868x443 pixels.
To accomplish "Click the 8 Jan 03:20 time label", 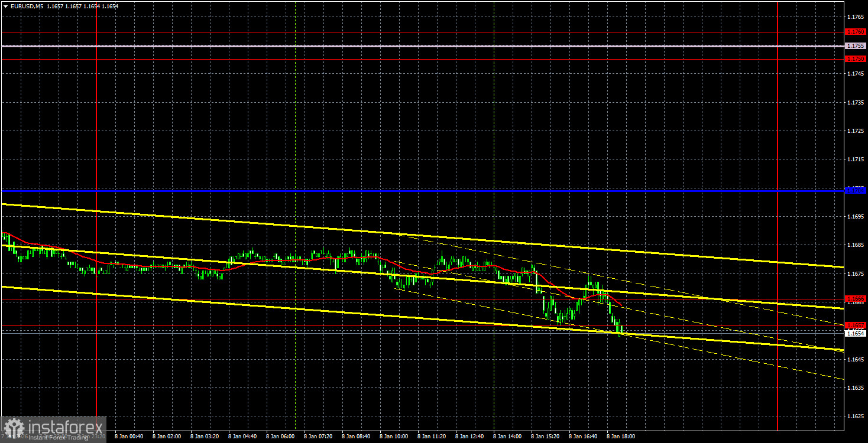I will click(205, 437).
